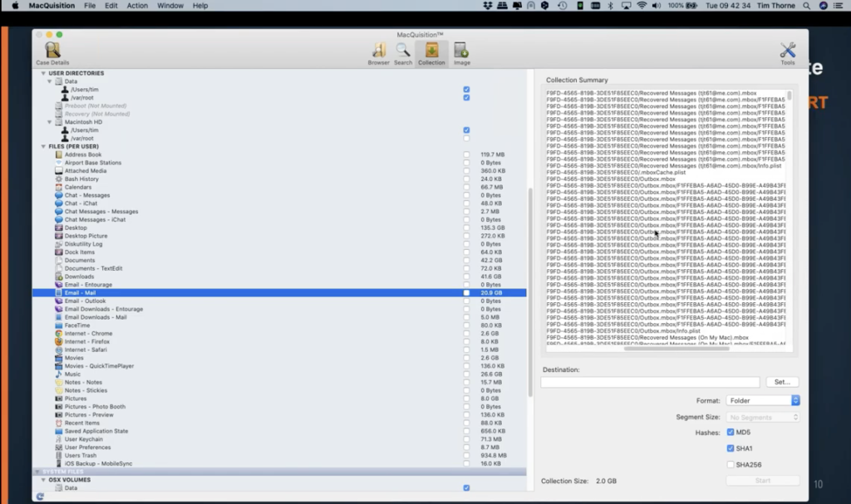Open the MacQuisition app menu
The height and width of the screenshot is (504, 851).
[x=52, y=6]
